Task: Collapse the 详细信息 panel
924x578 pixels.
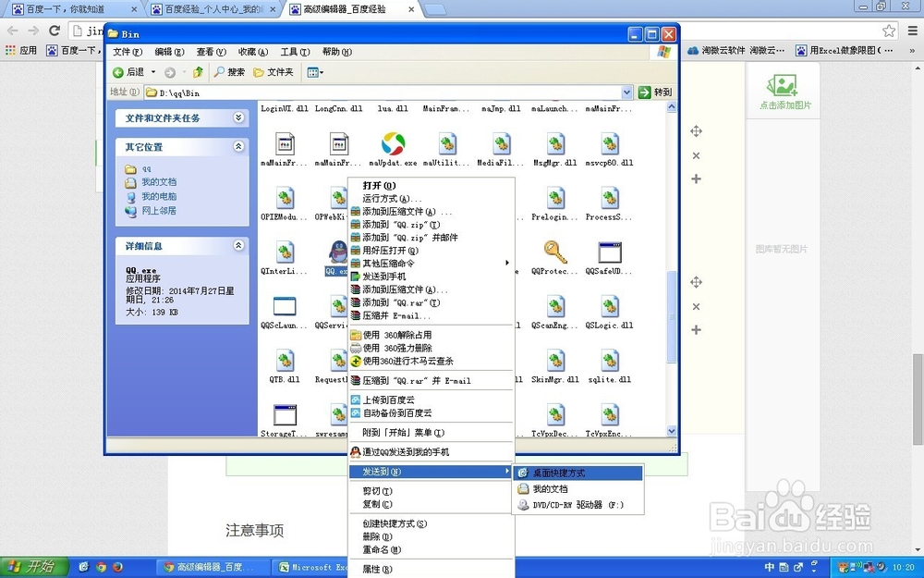Action: pyautogui.click(x=238, y=245)
